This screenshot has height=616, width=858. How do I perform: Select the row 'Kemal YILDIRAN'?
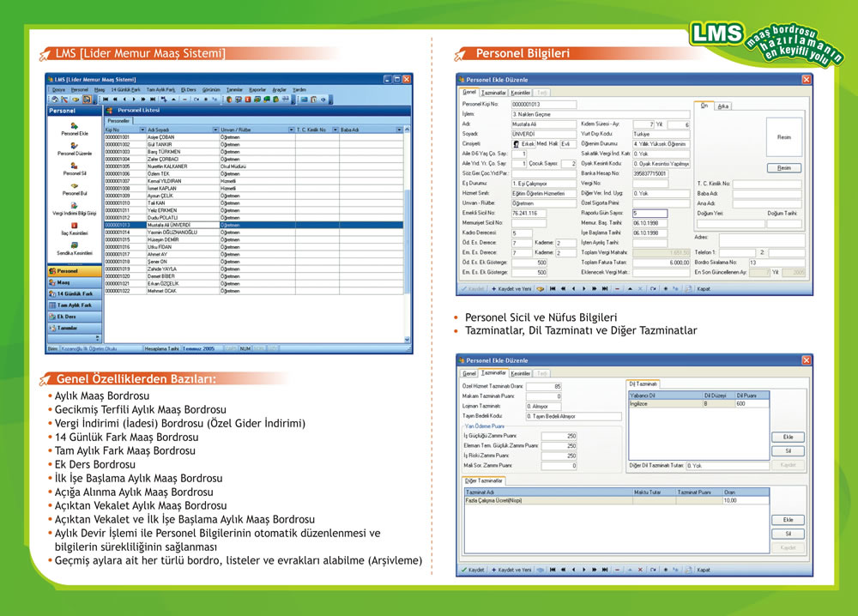(253, 181)
